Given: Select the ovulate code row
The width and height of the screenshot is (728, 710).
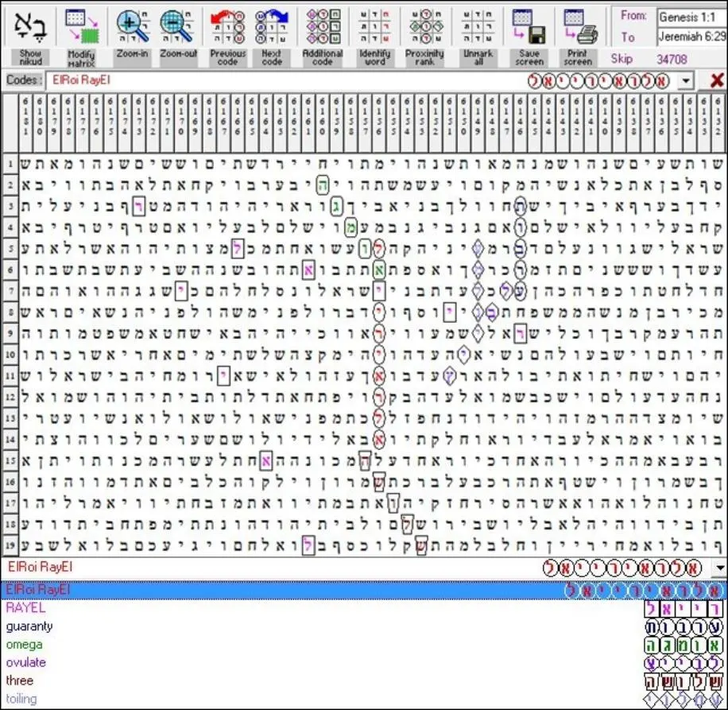Looking at the screenshot, I should pos(364,662).
